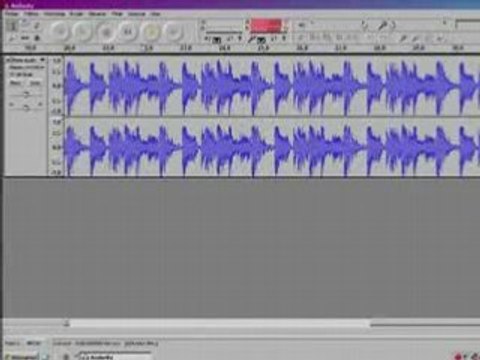Viewport: 480px width, 360px height.
Task: Close the audio track with its X button
Action: tap(9, 60)
